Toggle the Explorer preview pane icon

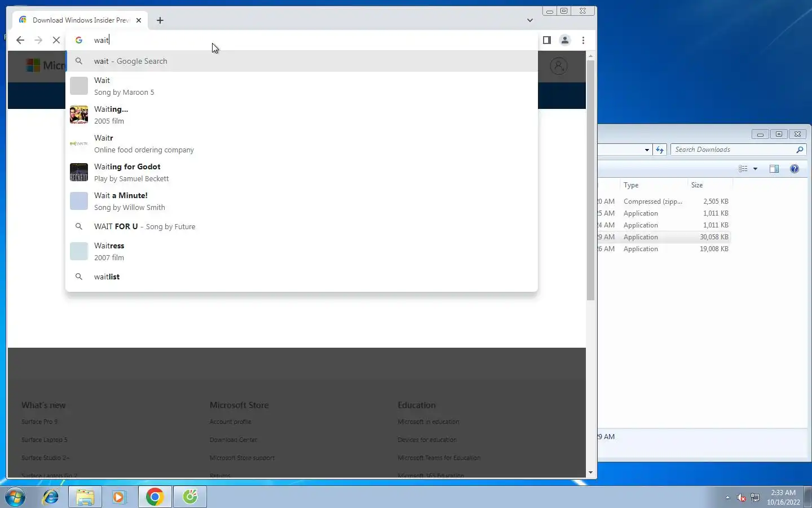(774, 169)
